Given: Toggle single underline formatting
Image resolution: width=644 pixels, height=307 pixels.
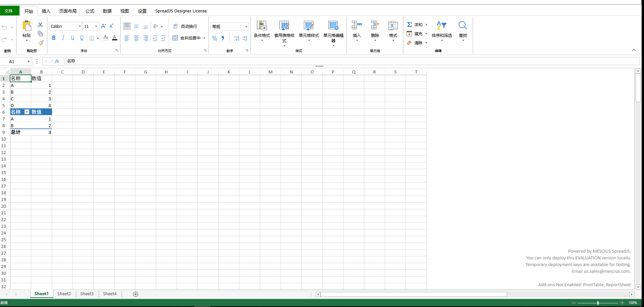Looking at the screenshot, I should pyautogui.click(x=73, y=38).
